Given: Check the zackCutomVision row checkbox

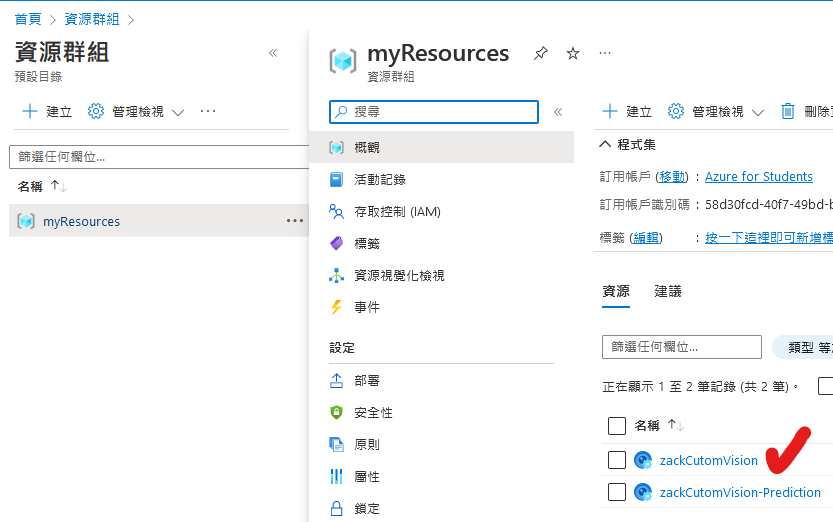Looking at the screenshot, I should coord(617,460).
